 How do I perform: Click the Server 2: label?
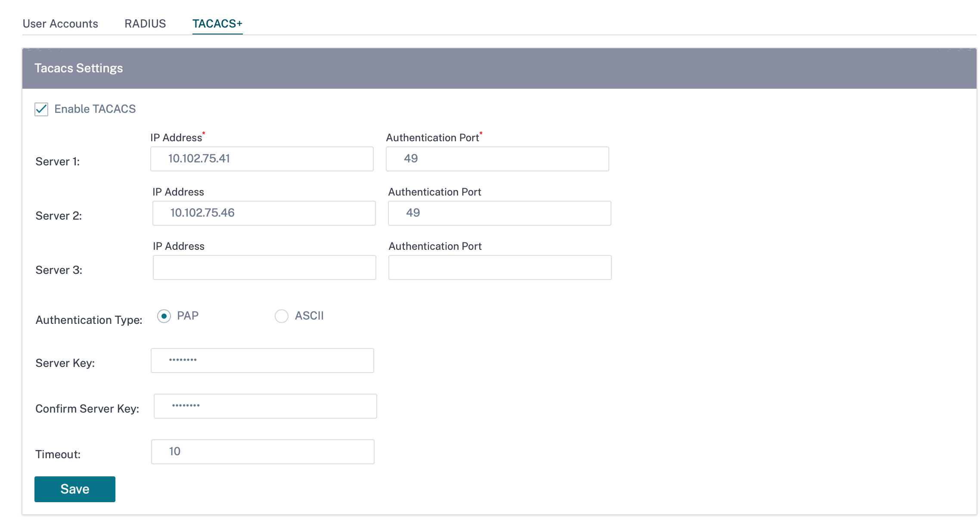59,216
